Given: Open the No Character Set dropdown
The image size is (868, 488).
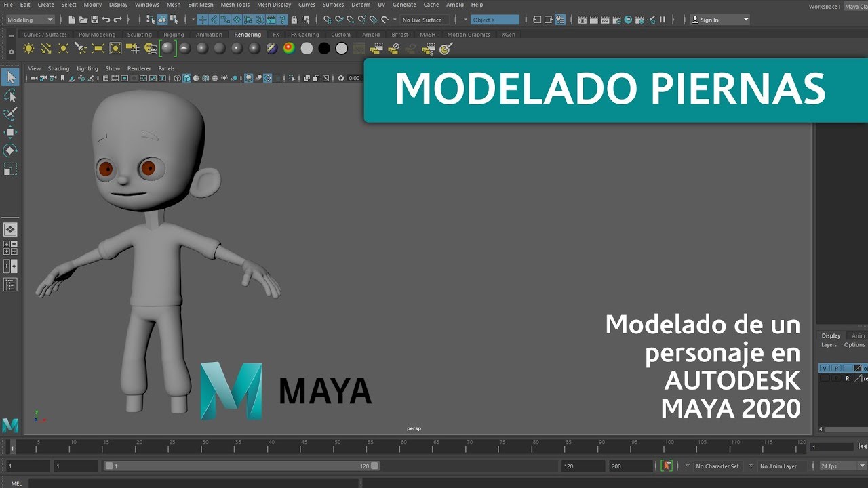Looking at the screenshot, I should click(717, 466).
